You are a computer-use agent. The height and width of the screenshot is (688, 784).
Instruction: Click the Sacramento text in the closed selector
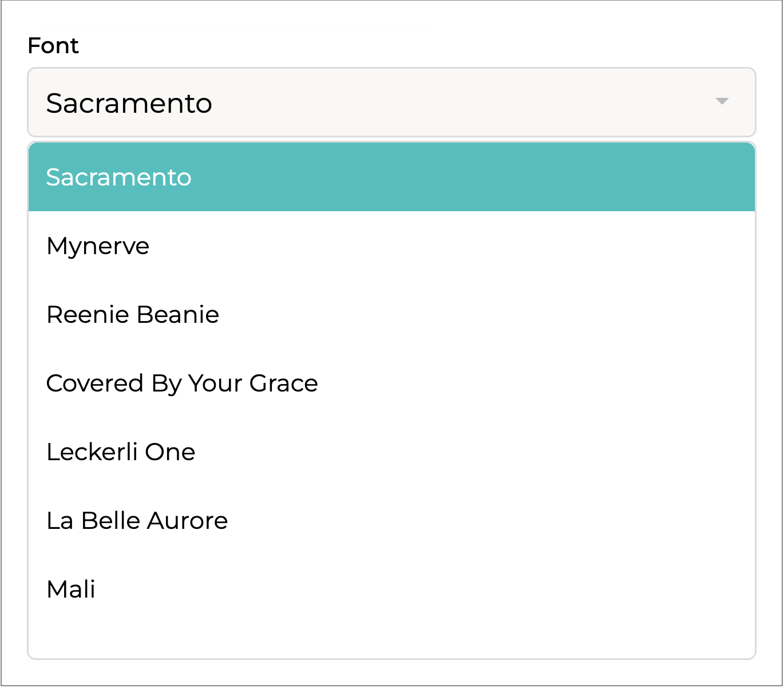[129, 104]
